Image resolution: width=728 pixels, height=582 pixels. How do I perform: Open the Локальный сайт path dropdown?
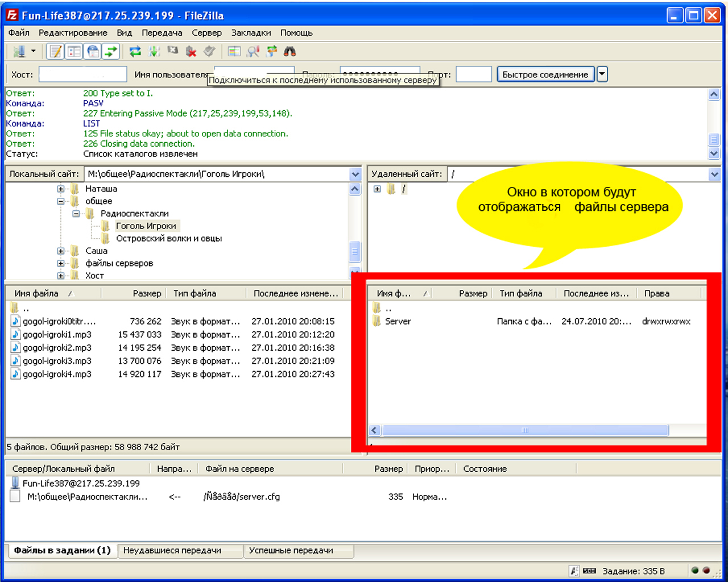tap(356, 174)
